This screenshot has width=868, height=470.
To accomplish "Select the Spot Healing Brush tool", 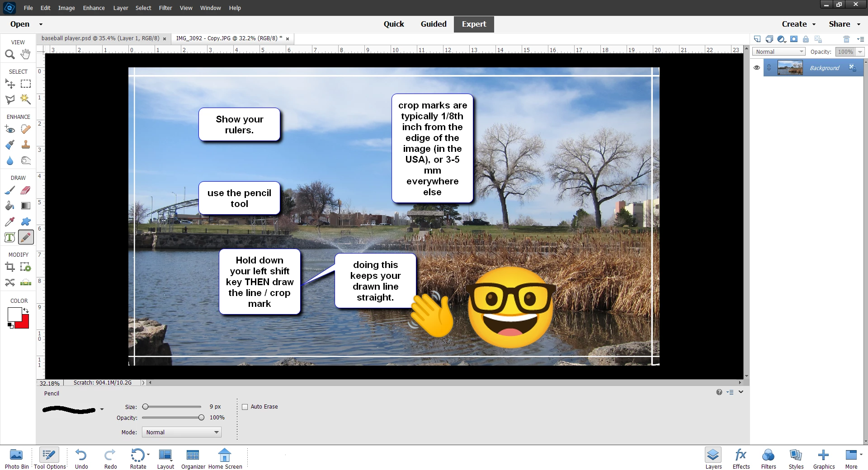I will (26, 130).
